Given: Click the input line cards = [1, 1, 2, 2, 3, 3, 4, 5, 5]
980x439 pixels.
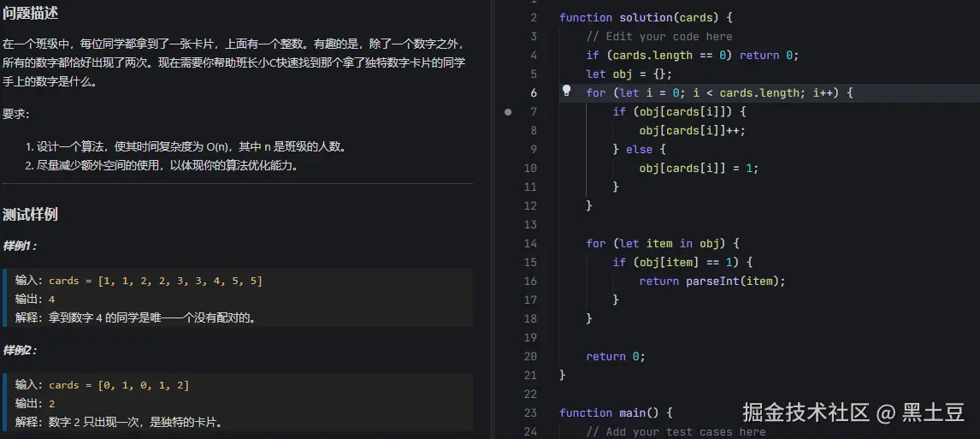Looking at the screenshot, I should tap(139, 281).
